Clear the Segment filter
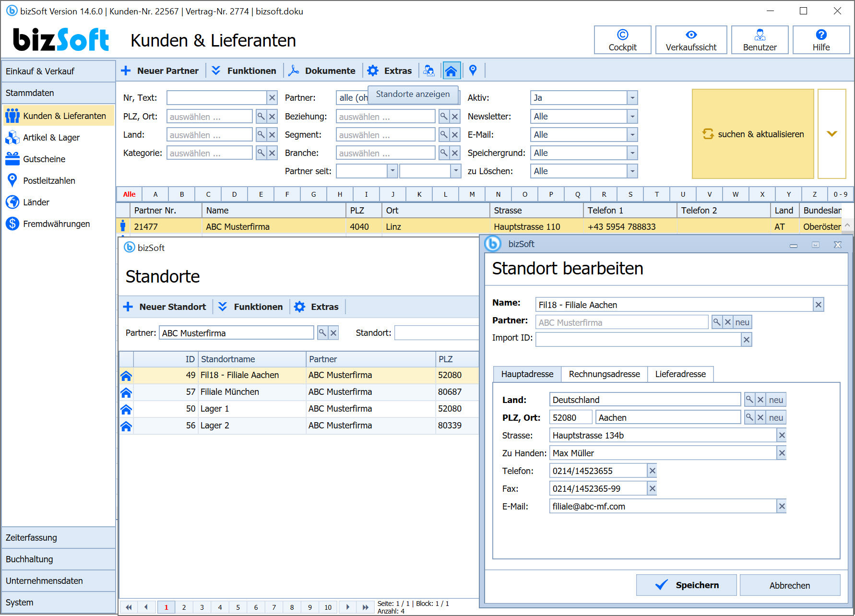 (455, 135)
